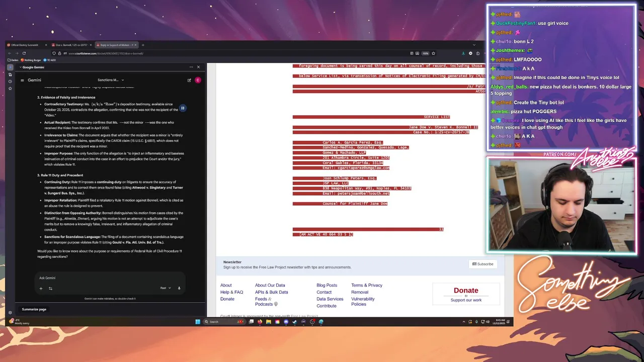
Task: Click the "Donate" support our work button
Action: pyautogui.click(x=466, y=294)
